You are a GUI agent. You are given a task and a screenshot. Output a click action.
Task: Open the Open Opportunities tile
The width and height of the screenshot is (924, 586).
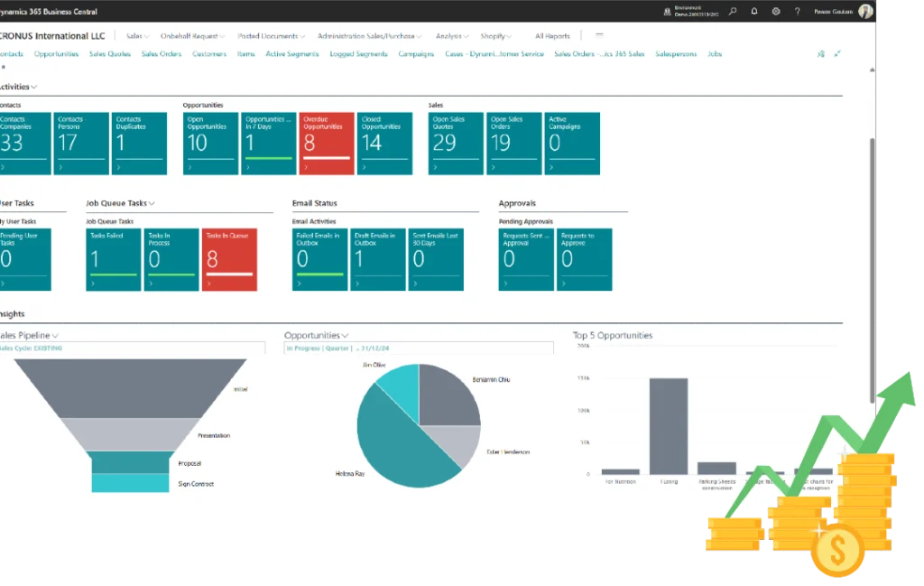point(210,144)
